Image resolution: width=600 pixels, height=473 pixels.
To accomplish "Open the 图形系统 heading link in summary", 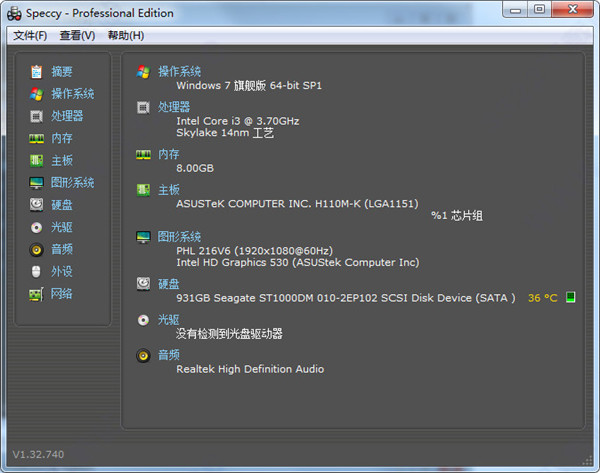I will (179, 237).
